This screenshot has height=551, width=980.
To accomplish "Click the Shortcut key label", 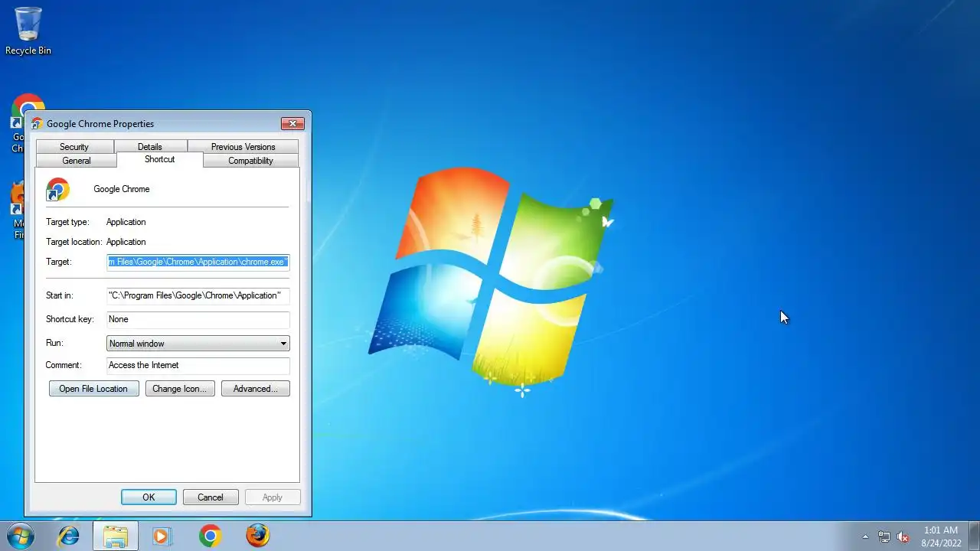I will (69, 319).
